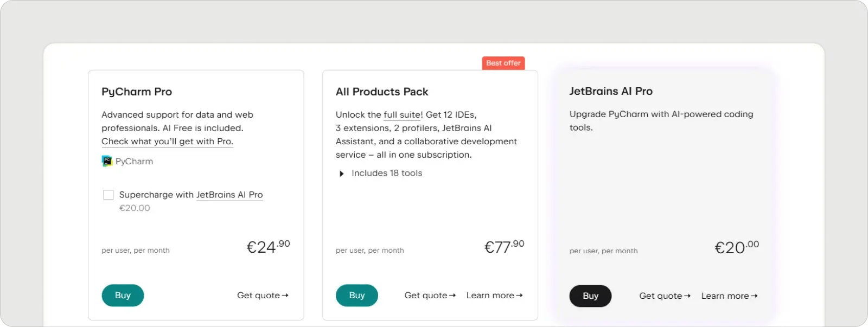The width and height of the screenshot is (868, 327).
Task: Get quote for JetBrains AI Pro
Action: coord(665,296)
